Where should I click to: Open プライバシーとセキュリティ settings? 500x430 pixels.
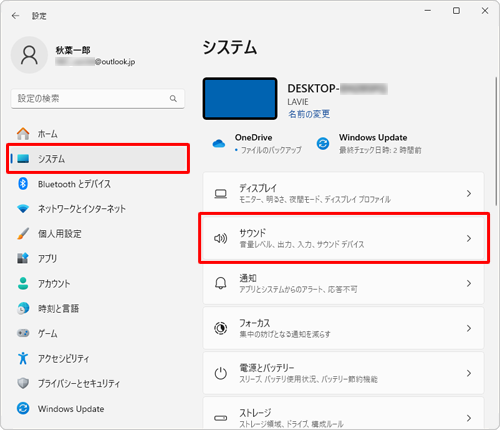click(98, 383)
